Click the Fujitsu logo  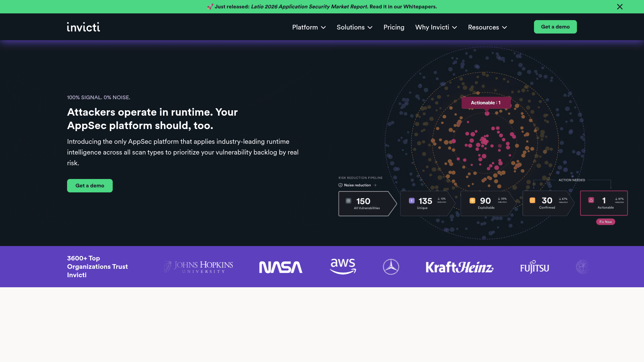[x=535, y=267]
